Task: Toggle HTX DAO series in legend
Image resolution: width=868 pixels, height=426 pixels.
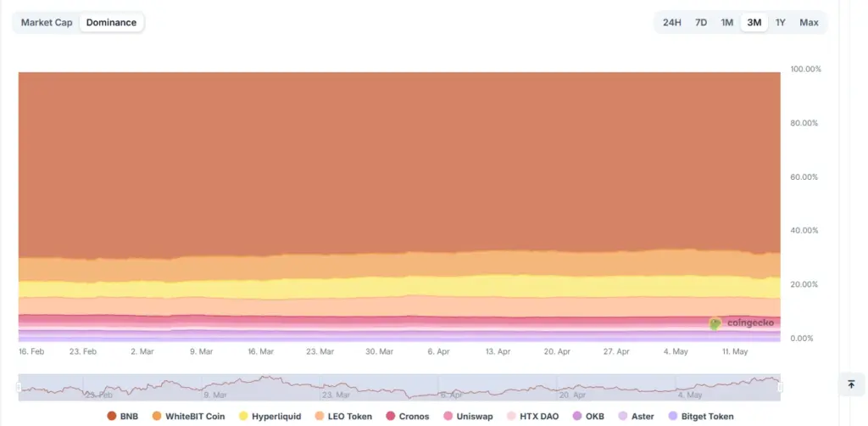Action: click(532, 416)
